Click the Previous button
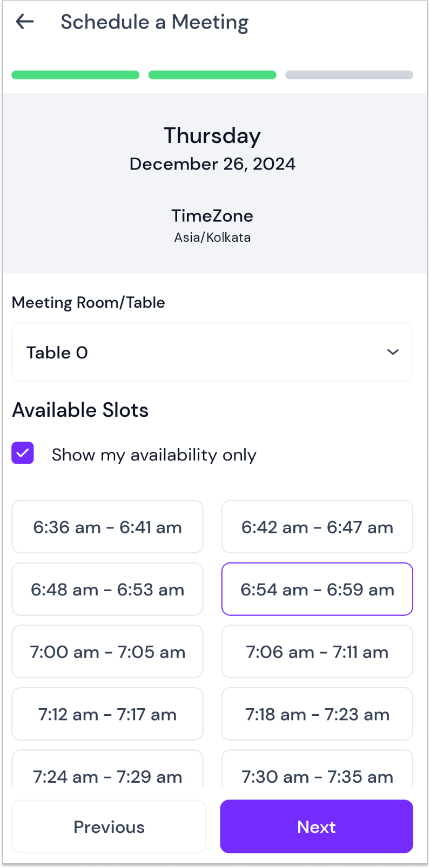430x868 pixels. point(109,826)
